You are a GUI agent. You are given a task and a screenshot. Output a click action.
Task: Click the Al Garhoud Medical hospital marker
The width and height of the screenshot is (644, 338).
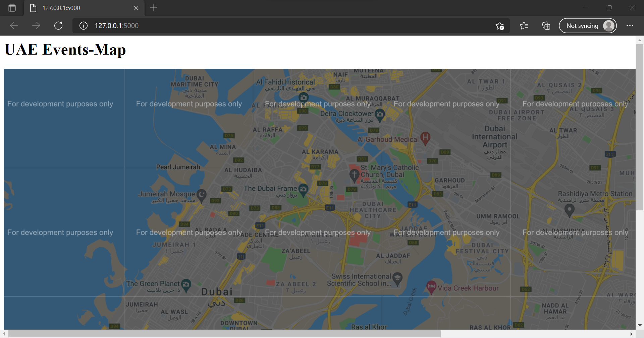(425, 138)
